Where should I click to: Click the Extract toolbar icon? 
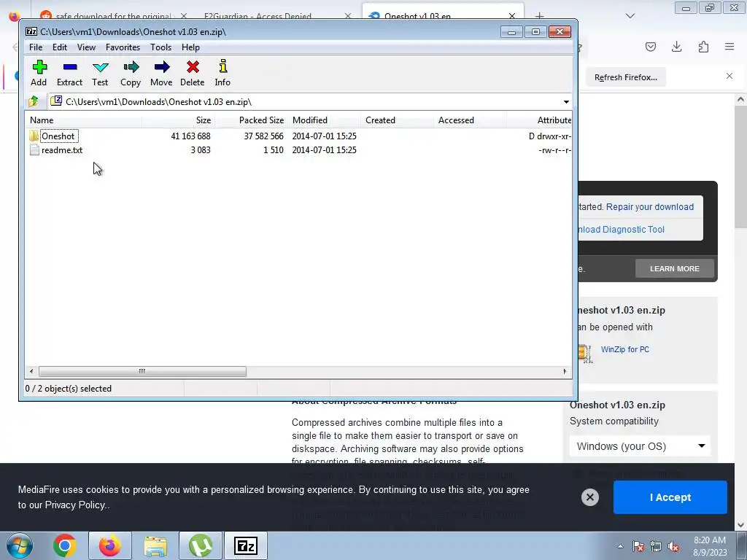(x=69, y=72)
